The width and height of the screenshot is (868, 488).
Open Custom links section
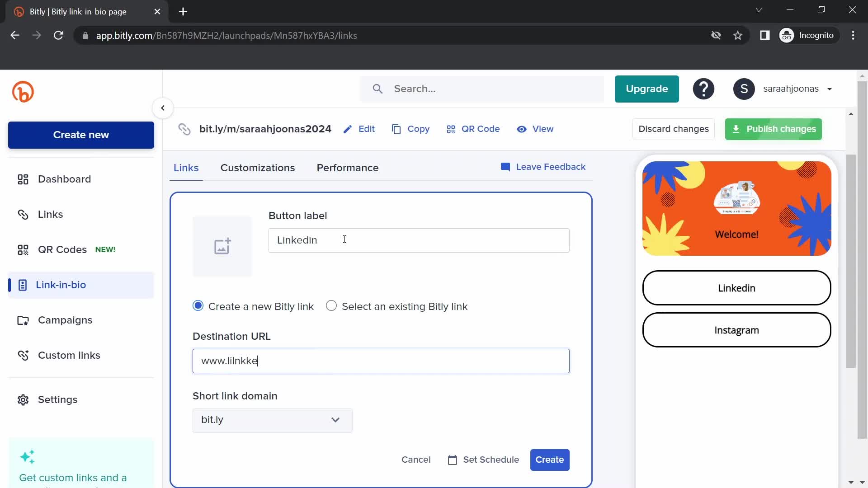(x=69, y=355)
